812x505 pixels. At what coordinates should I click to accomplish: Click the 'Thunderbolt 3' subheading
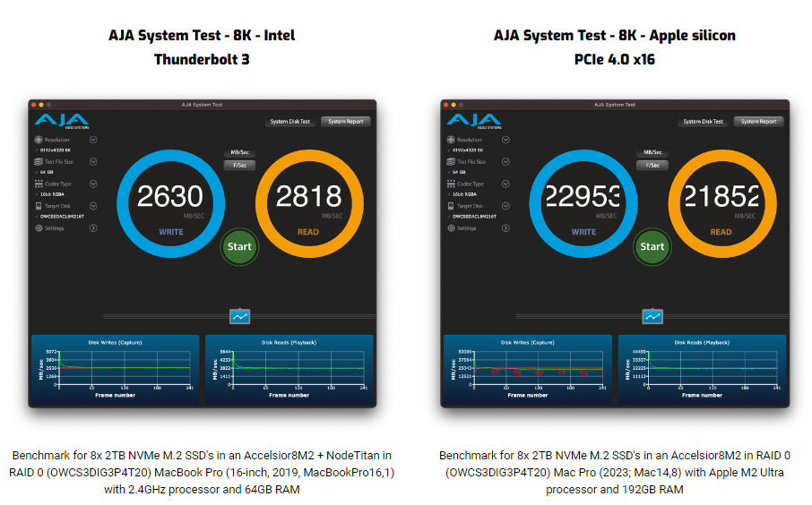point(202,59)
